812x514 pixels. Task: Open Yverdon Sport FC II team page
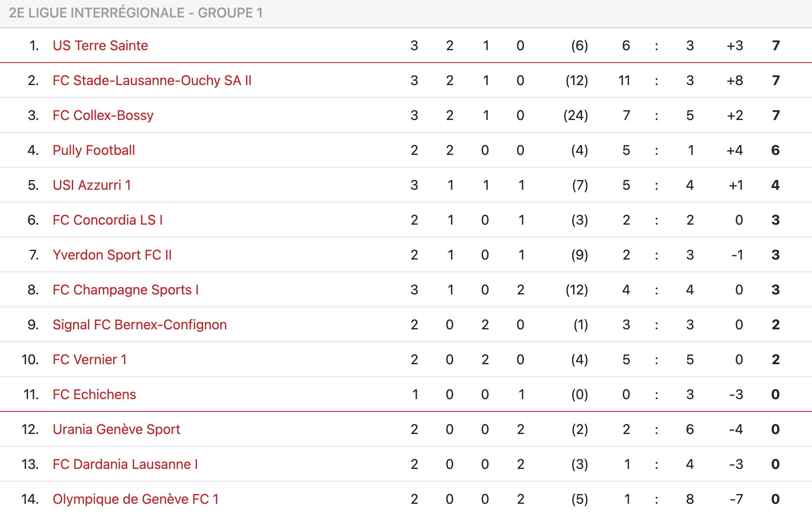pyautogui.click(x=112, y=255)
